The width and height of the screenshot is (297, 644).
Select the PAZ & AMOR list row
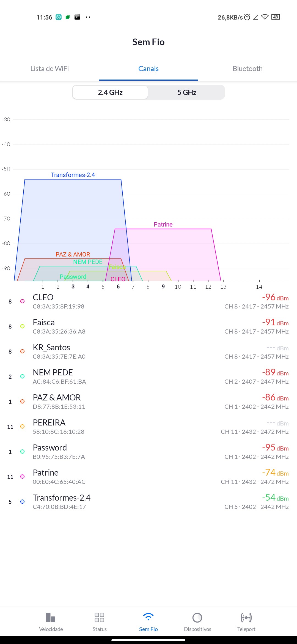(148, 401)
